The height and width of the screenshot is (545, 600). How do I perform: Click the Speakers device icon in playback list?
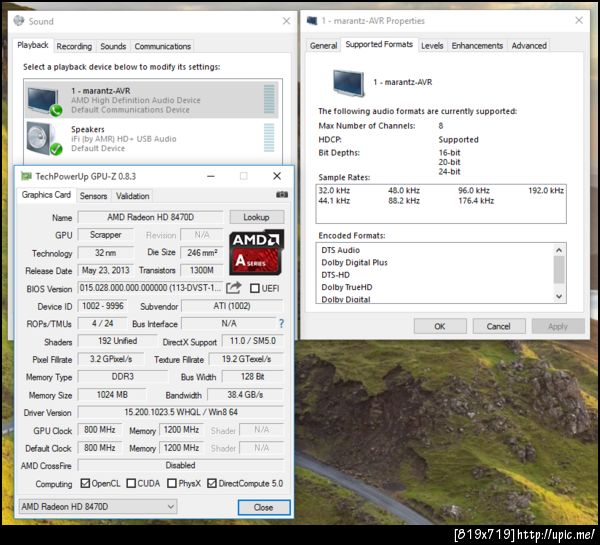point(44,139)
